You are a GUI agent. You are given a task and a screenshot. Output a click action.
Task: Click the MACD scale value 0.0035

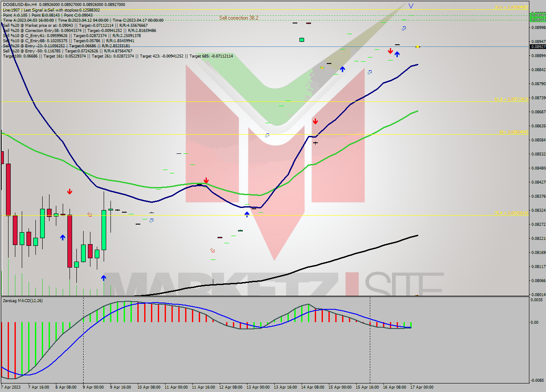pyautogui.click(x=537, y=300)
